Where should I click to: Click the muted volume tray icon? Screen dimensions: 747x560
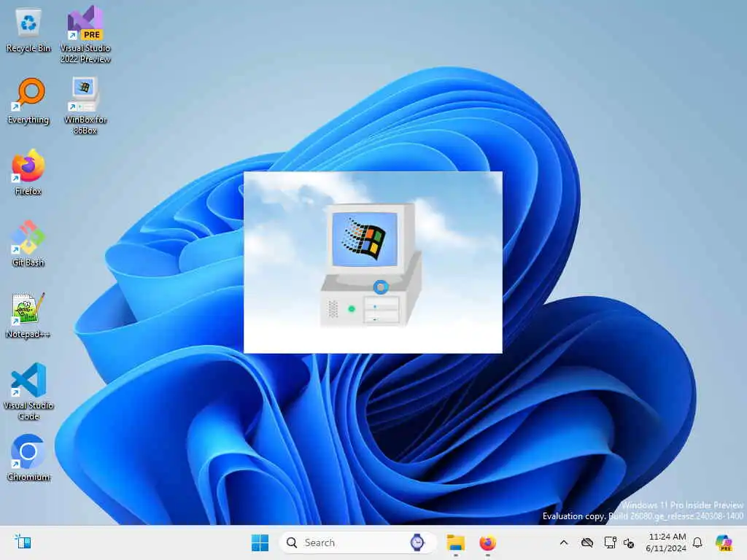click(x=629, y=542)
